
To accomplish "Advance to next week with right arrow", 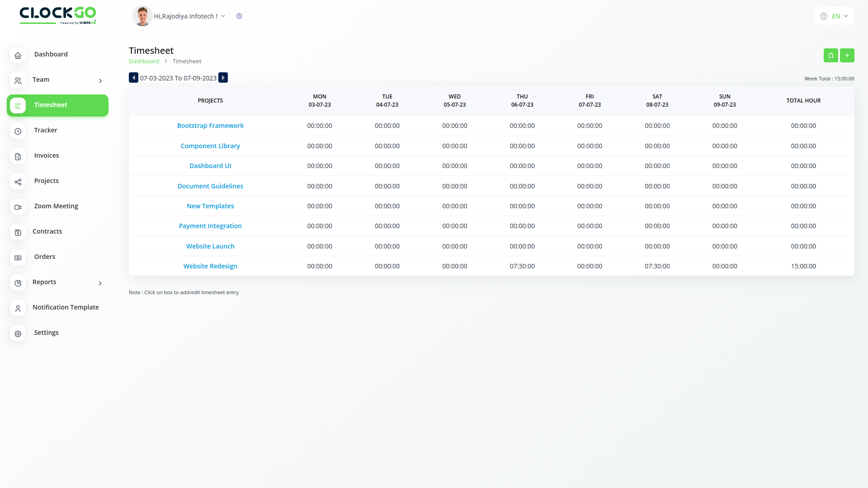I will [x=223, y=78].
